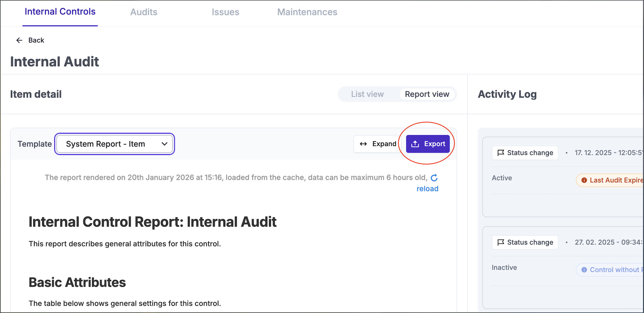Click the back arrow icon
Screen dimensions: 644x313
(19, 40)
